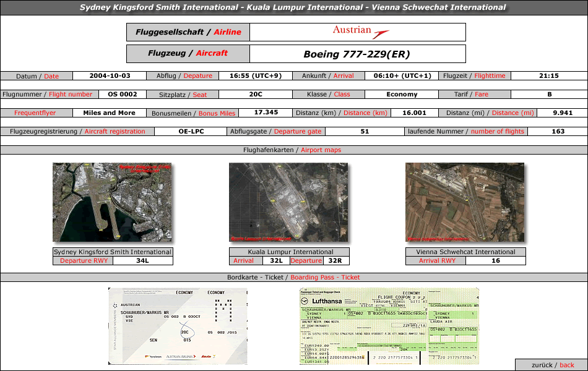Select number of flights value 163
The image size is (588, 371).
pyautogui.click(x=558, y=132)
